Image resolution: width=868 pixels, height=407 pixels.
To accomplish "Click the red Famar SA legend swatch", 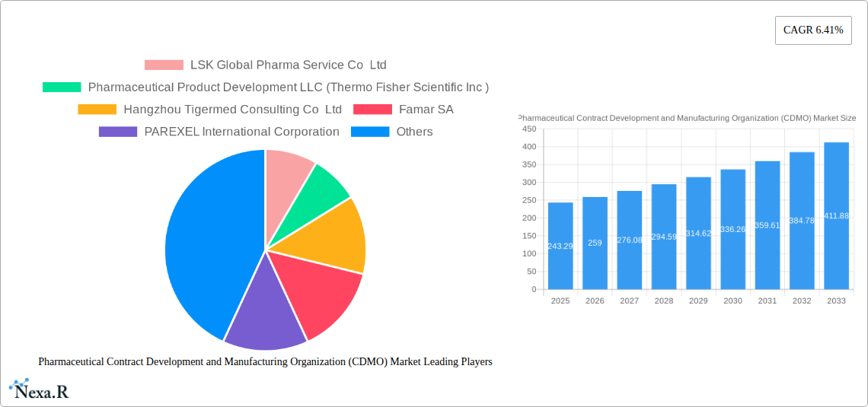I will click(372, 110).
